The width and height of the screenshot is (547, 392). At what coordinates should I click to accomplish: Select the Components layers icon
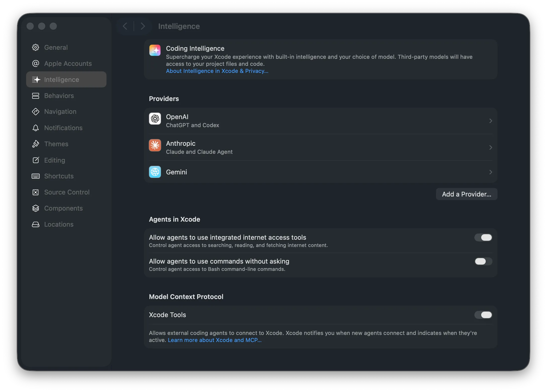click(x=36, y=208)
